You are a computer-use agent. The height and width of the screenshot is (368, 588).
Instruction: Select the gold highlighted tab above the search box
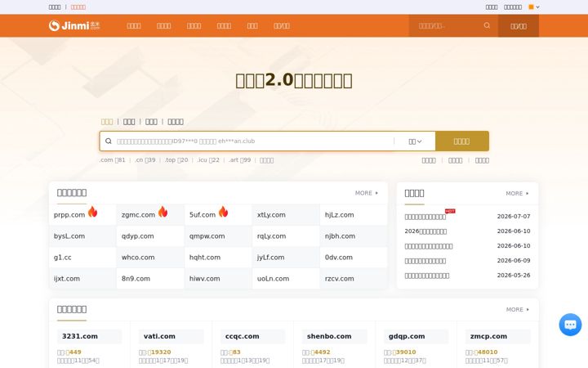[x=107, y=122]
